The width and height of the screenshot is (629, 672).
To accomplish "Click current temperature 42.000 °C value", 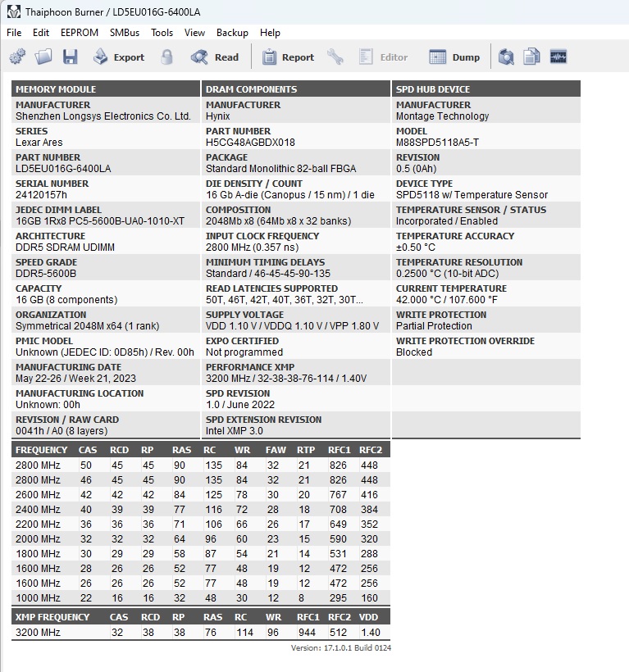I will point(447,300).
